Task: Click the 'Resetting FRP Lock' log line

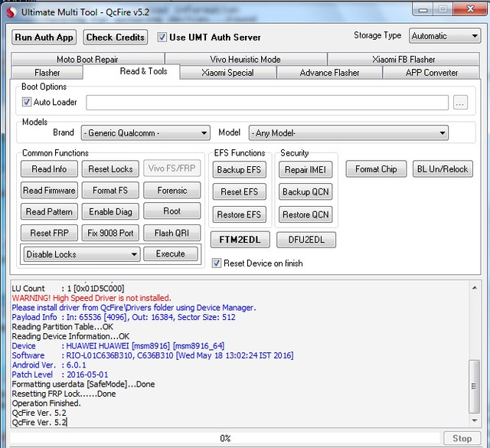Action: tap(64, 394)
